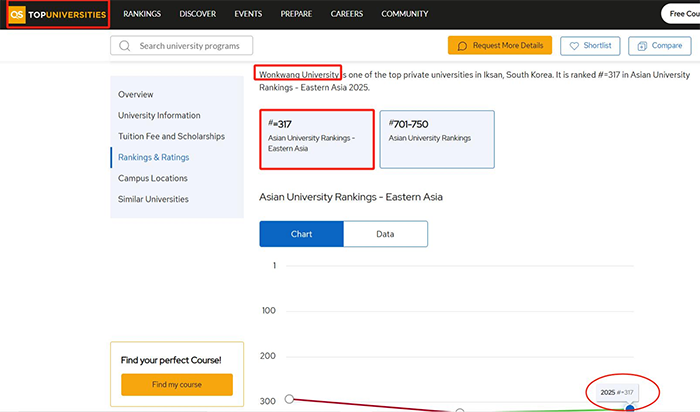Screen dimensions: 700x412
Task: Open the Community menu
Action: coord(404,14)
